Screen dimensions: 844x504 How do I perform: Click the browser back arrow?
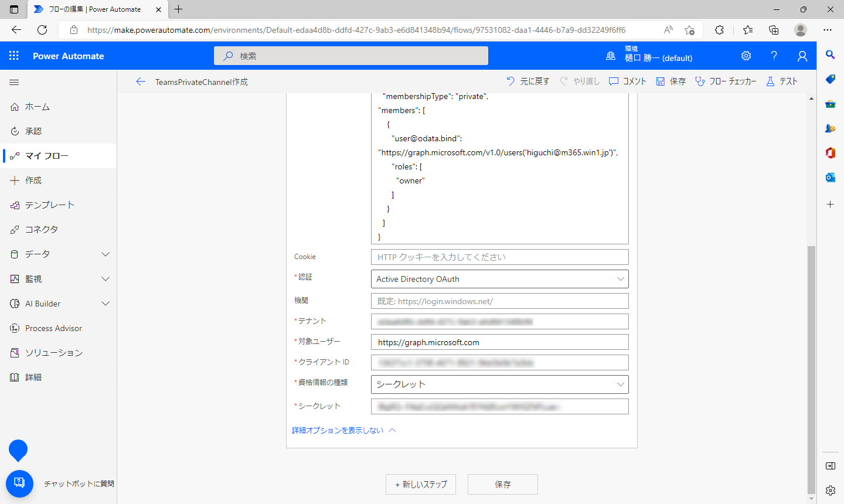(16, 30)
